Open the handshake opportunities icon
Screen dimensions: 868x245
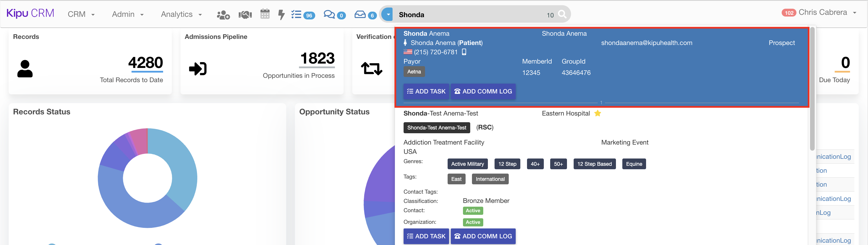pos(245,15)
